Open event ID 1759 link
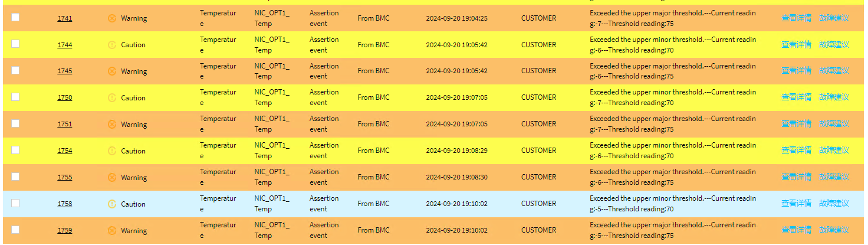This screenshot has width=868, height=245. point(65,231)
